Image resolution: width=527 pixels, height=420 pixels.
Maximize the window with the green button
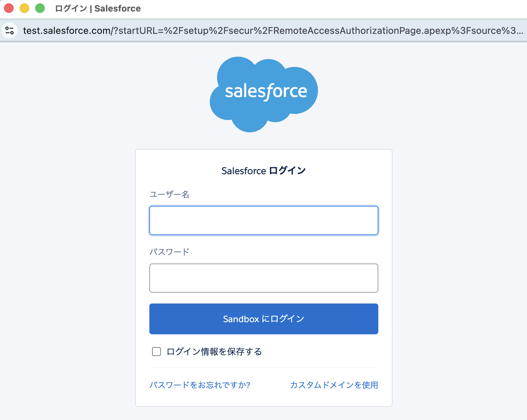click(40, 8)
